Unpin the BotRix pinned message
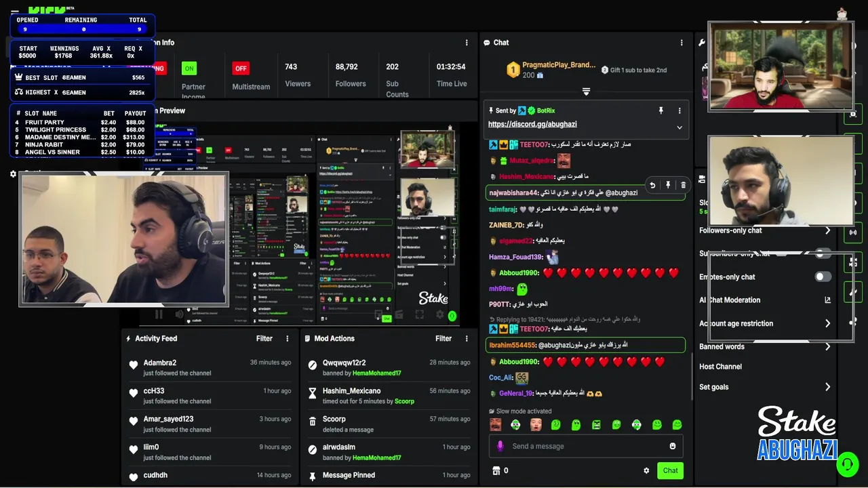The height and width of the screenshot is (488, 868). click(660, 110)
